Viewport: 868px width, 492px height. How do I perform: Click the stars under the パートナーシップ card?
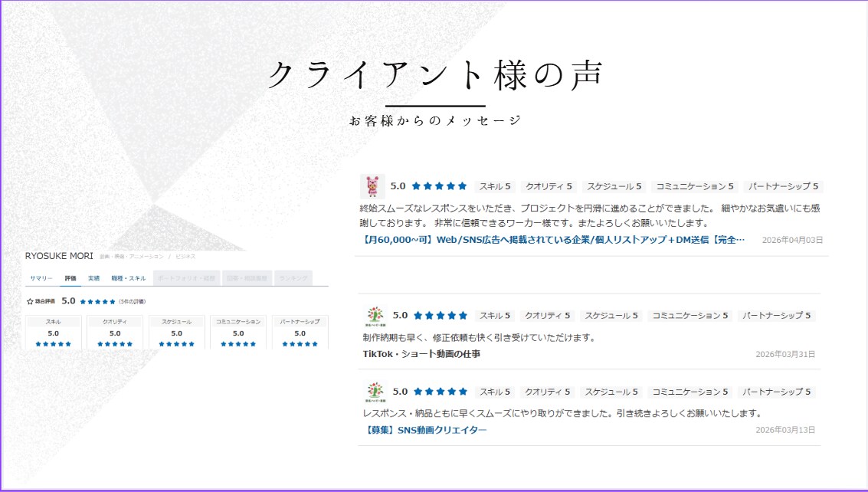pyautogui.click(x=300, y=344)
